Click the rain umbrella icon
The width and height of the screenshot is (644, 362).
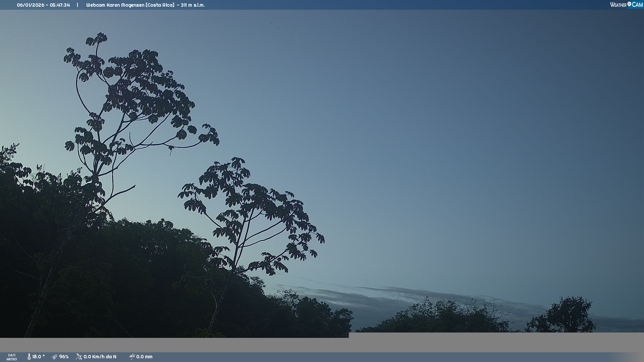tap(132, 357)
